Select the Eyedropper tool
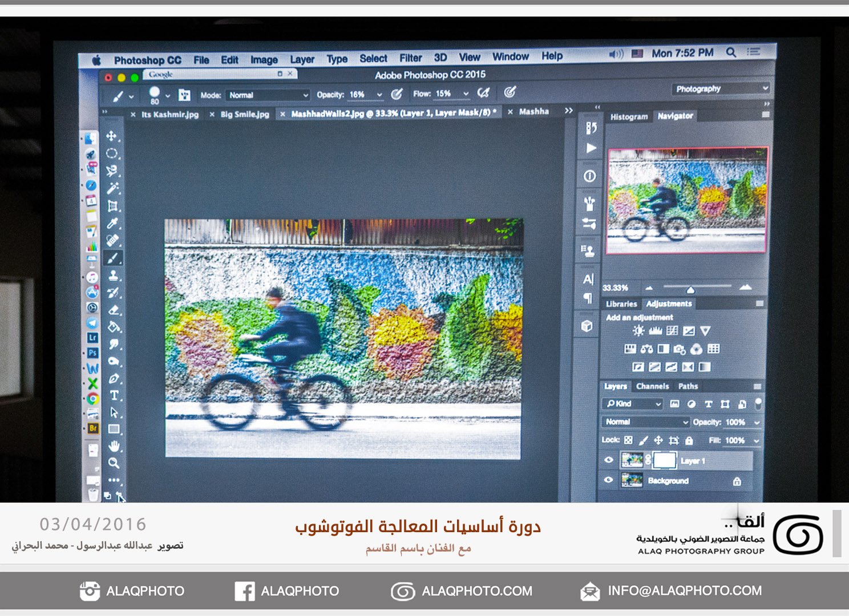The height and width of the screenshot is (616, 849). point(113,224)
